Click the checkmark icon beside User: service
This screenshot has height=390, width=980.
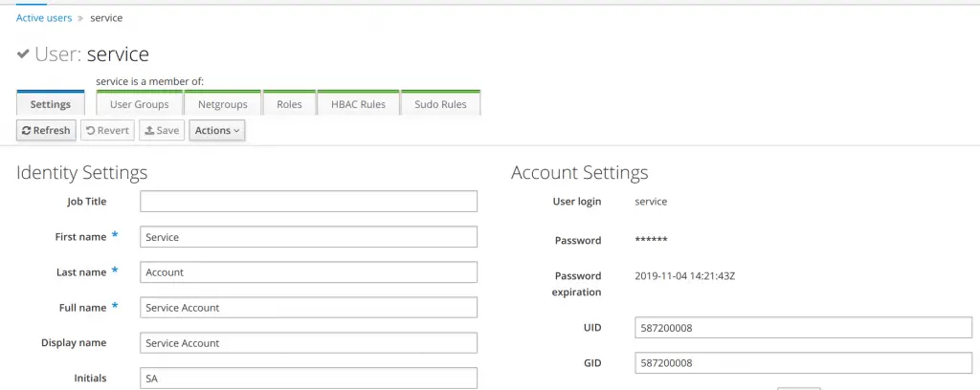coord(23,54)
